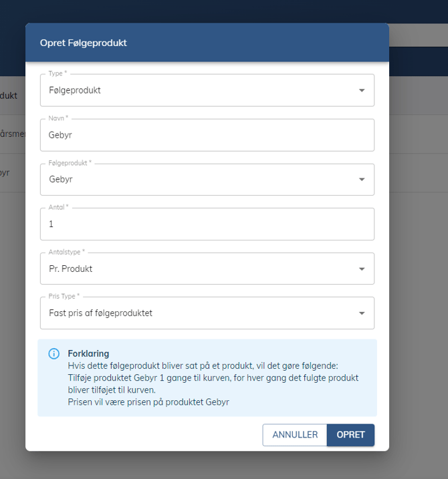Select the partially hidden 'årsme' background row
448x479 pixels.
[13, 134]
